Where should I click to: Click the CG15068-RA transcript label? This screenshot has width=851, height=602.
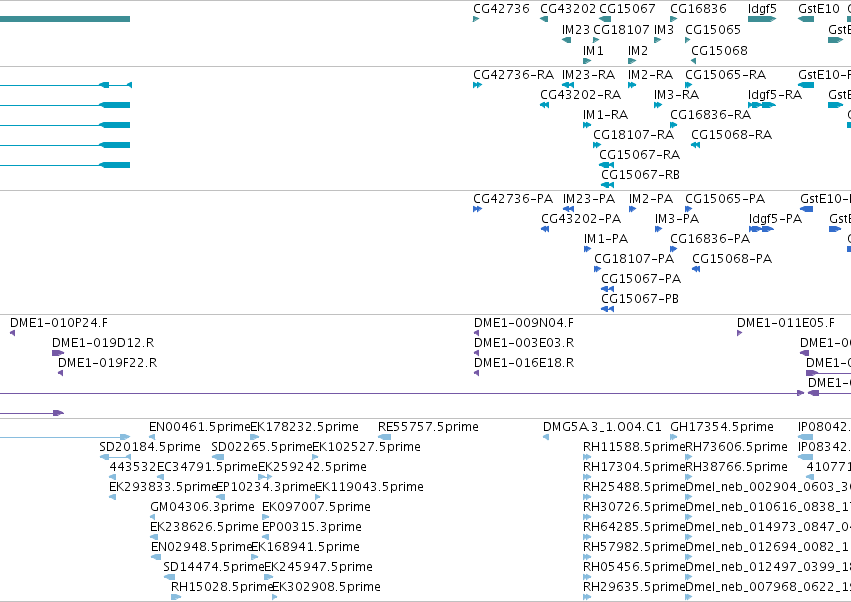click(x=731, y=135)
